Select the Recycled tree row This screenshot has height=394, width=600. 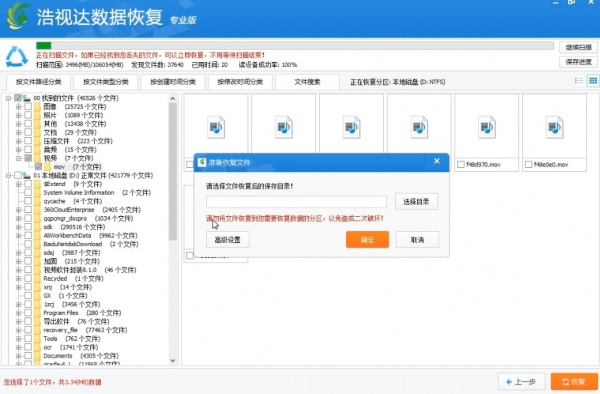pyautogui.click(x=73, y=278)
